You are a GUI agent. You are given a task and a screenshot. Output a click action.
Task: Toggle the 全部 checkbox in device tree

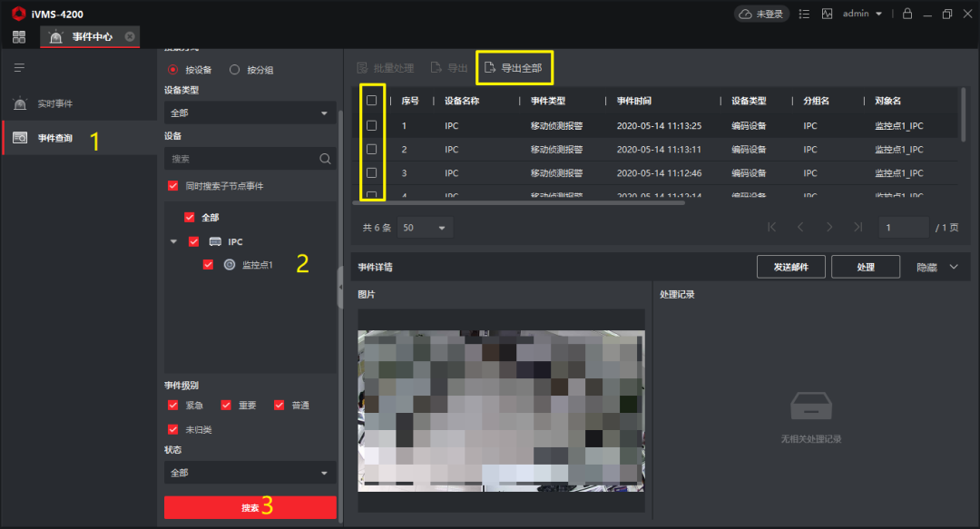click(x=190, y=217)
